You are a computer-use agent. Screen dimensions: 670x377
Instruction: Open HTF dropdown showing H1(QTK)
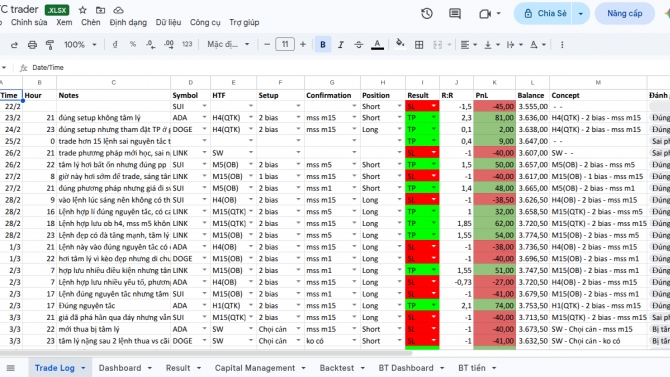click(x=251, y=306)
